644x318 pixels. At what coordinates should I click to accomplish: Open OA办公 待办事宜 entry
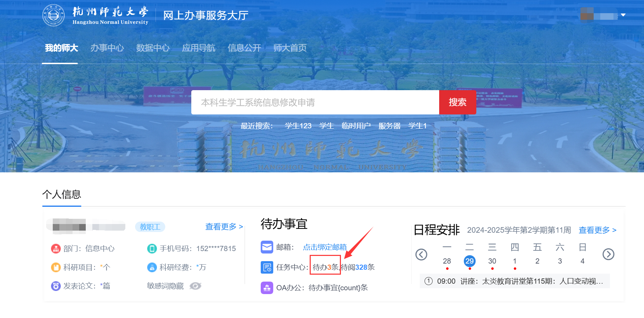(x=338, y=288)
